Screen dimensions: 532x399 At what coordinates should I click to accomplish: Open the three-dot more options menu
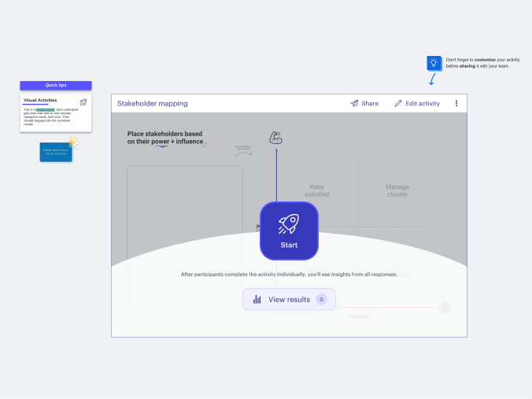point(456,103)
